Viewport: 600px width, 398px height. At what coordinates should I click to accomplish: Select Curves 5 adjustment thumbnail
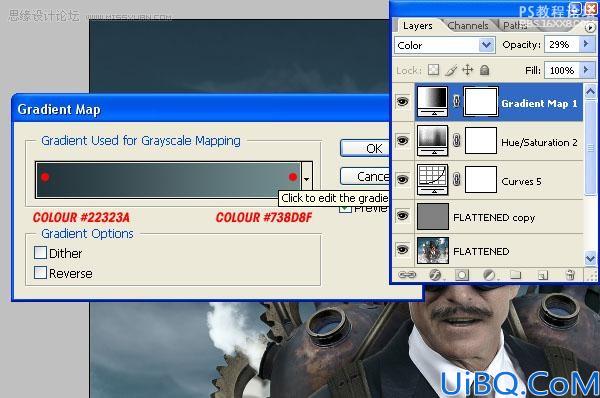(432, 179)
